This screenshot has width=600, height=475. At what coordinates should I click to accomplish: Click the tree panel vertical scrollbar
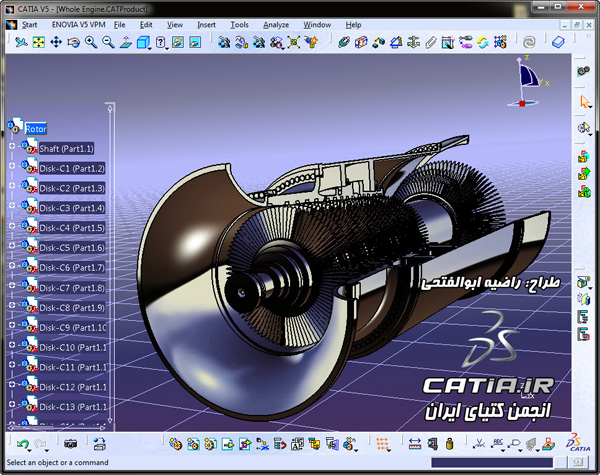pos(110,263)
